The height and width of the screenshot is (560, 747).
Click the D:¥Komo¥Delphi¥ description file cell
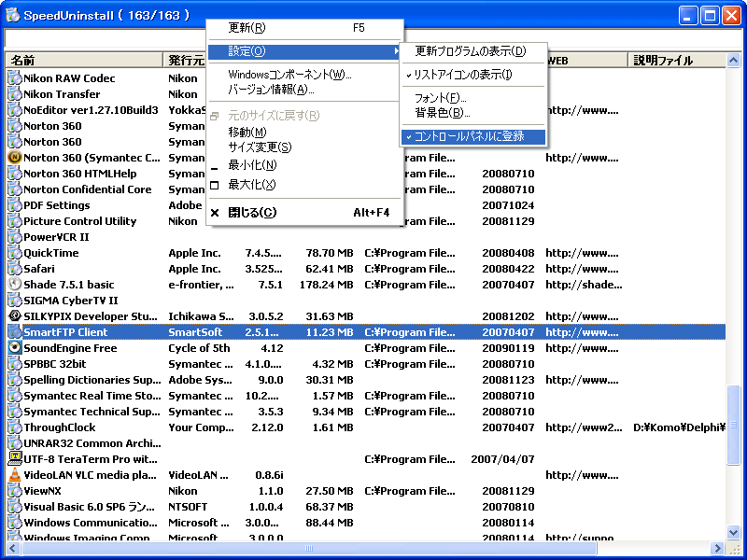pos(680,427)
